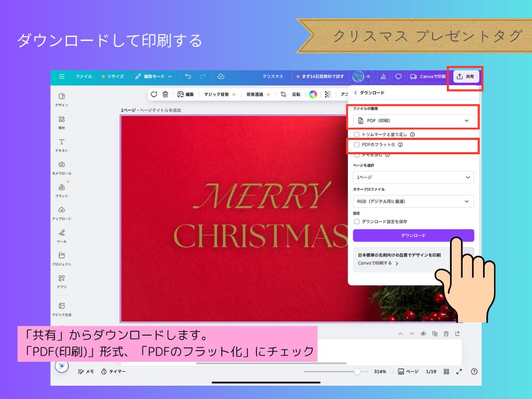The height and width of the screenshot is (399, 532).
Task: Open the ファイルの種類 dropdown showing PDF（印刷）
Action: point(413,120)
